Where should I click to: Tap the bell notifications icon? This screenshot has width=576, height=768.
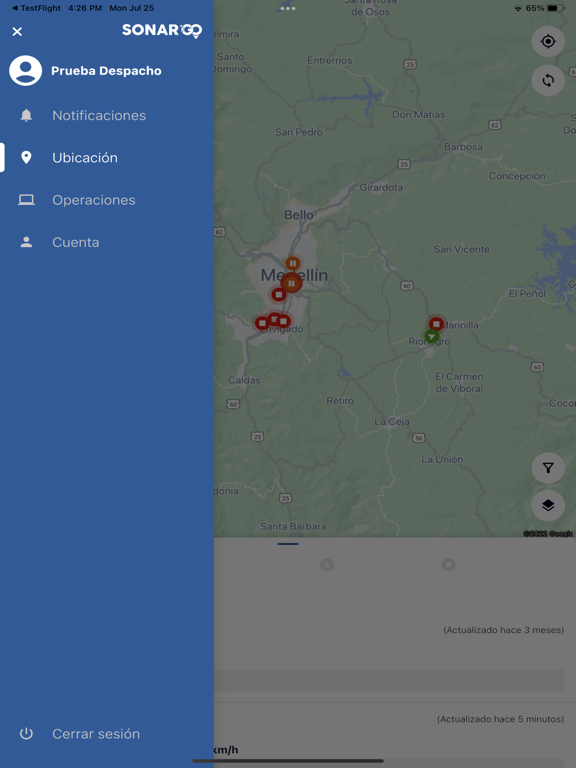(x=26, y=116)
